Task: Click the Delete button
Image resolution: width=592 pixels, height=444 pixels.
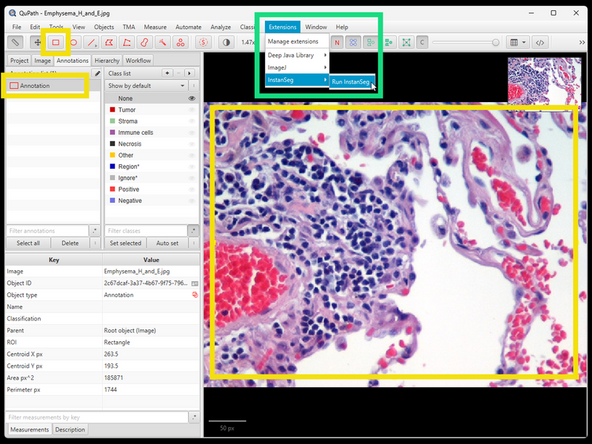Action: (x=70, y=243)
